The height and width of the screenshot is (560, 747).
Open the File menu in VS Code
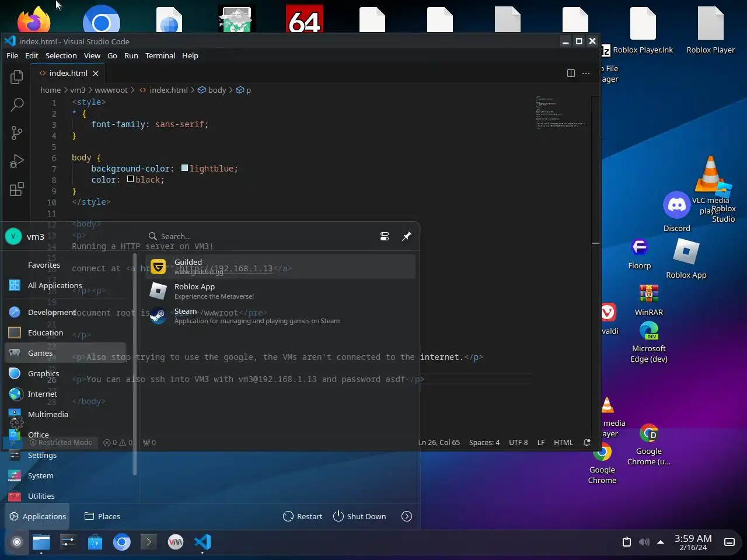click(x=12, y=55)
